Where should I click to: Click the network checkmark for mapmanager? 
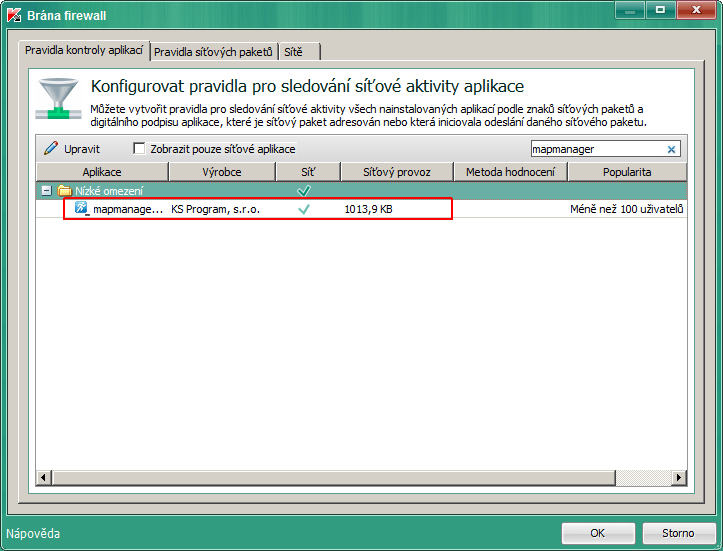[304, 209]
